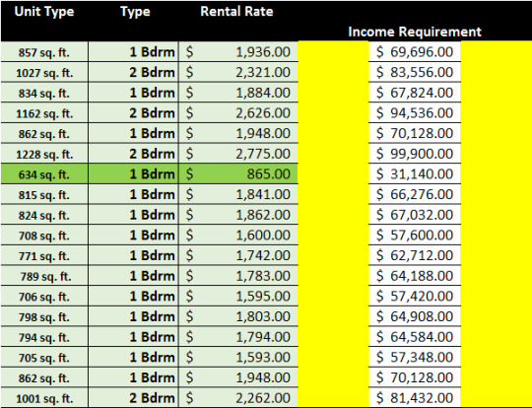Select 2 Bdrm in the 1228 sq. ft. row
The image size is (532, 408).
(x=133, y=154)
